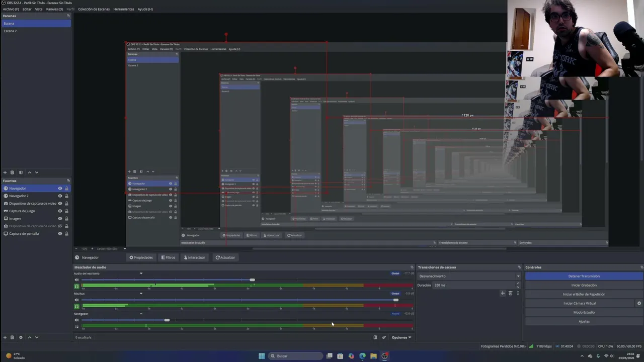This screenshot has width=644, height=362.
Task: Toggle monitoring for Mic/Aux
Action: (77, 306)
